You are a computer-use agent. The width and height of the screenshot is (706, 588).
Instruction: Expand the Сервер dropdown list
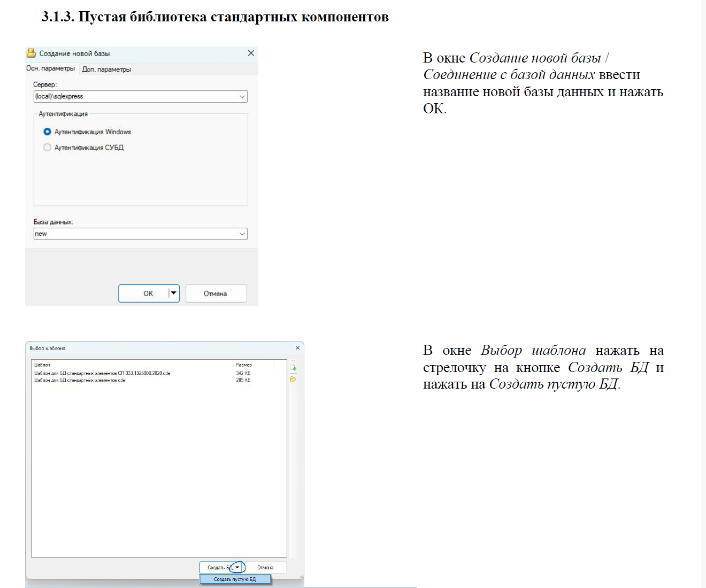242,97
